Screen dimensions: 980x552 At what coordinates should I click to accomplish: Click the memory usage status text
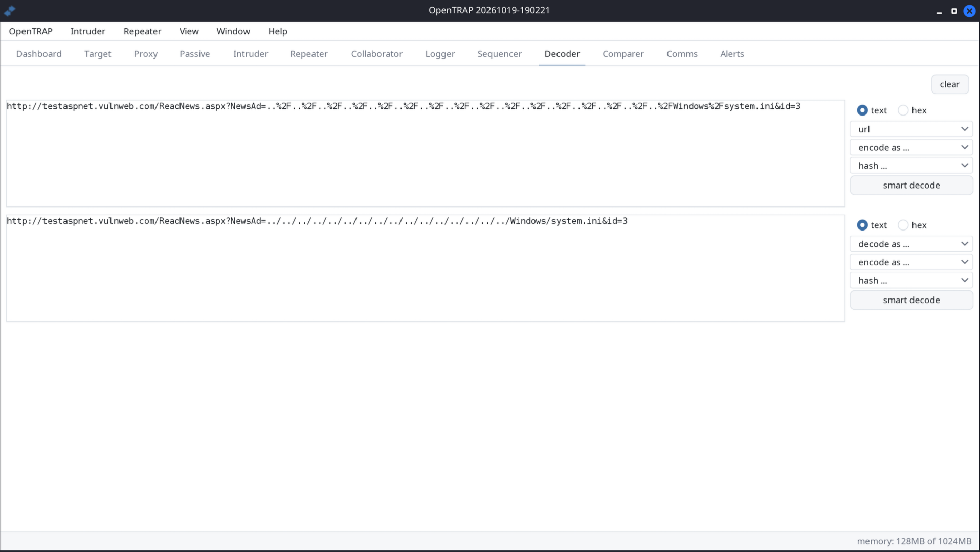pyautogui.click(x=914, y=541)
